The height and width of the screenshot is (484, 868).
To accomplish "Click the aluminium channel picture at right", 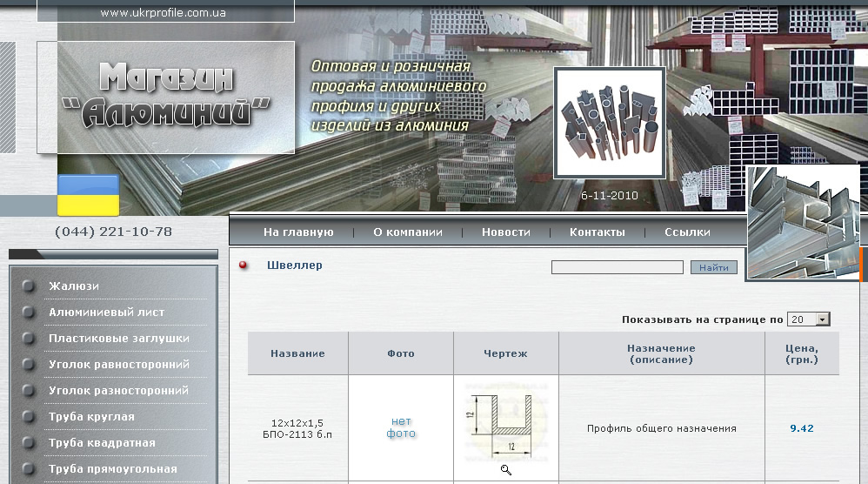I will point(804,222).
